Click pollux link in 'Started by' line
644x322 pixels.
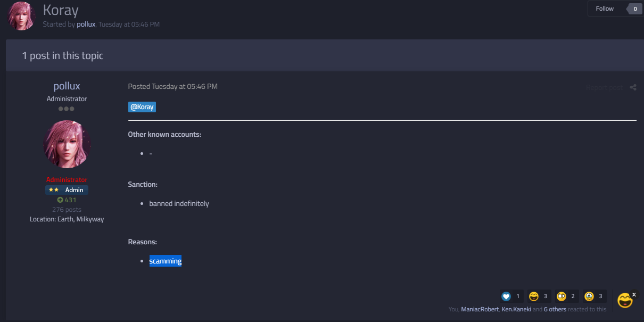coord(86,24)
